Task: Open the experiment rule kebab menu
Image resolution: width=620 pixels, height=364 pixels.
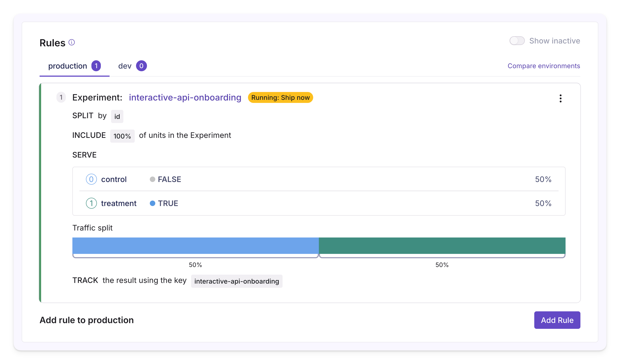Action: click(561, 98)
